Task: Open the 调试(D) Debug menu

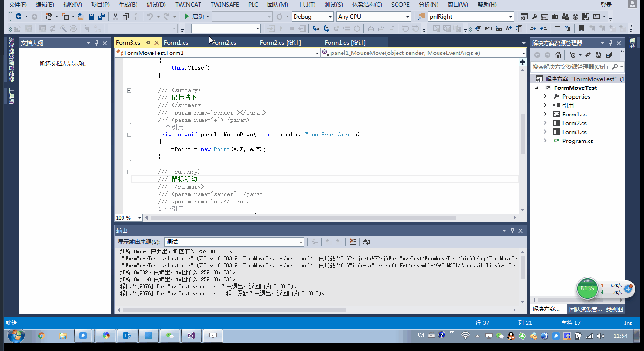Action: (x=156, y=5)
